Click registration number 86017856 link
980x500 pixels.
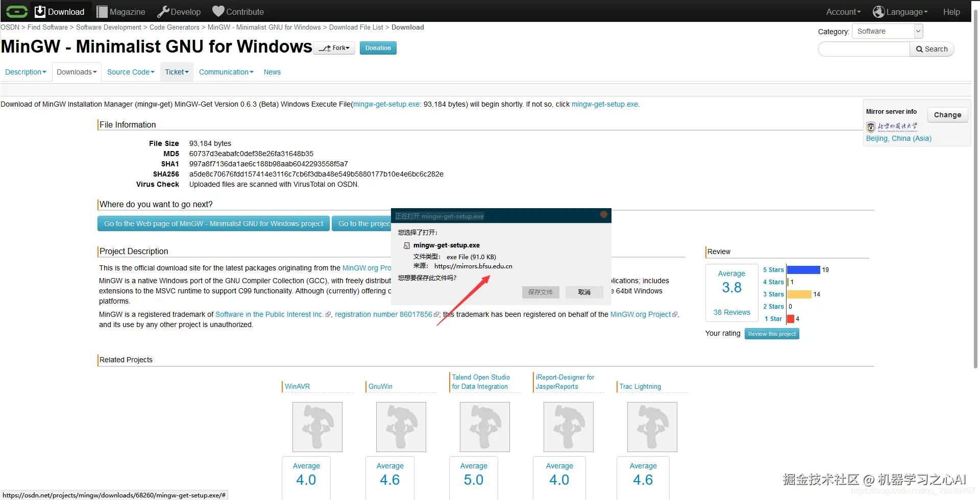[383, 314]
